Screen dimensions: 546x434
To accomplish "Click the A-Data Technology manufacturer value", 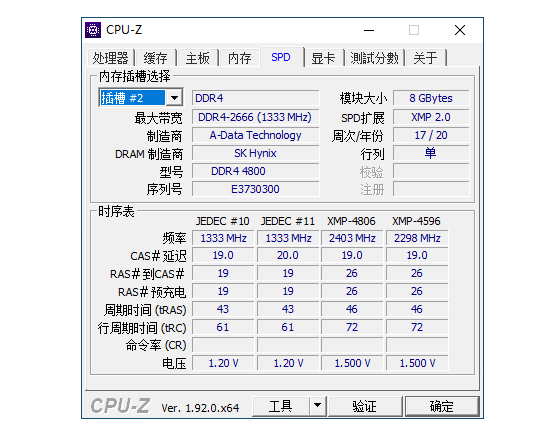I will (256, 135).
